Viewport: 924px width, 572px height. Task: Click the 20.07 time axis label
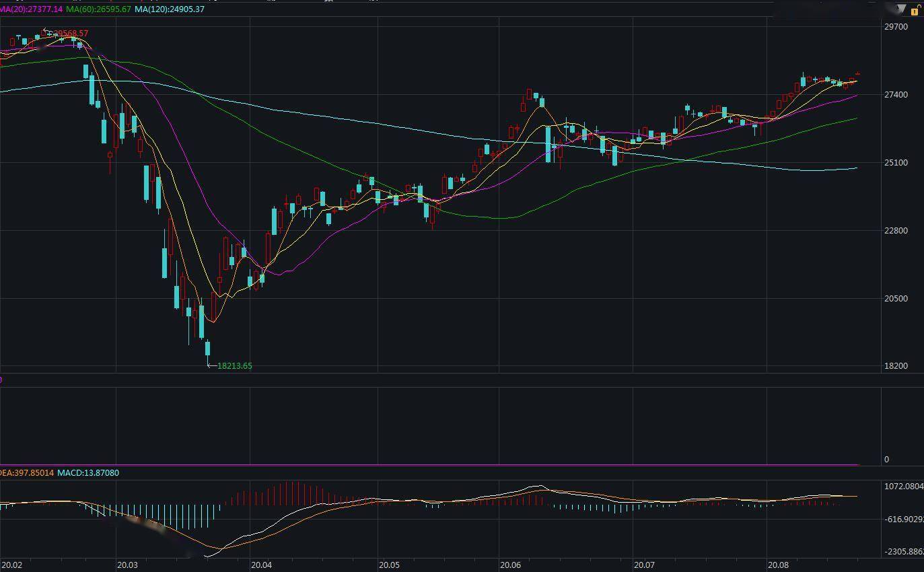pyautogui.click(x=644, y=565)
